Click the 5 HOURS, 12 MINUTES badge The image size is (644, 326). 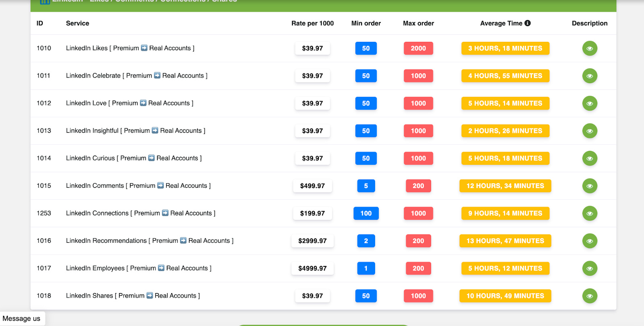click(505, 268)
